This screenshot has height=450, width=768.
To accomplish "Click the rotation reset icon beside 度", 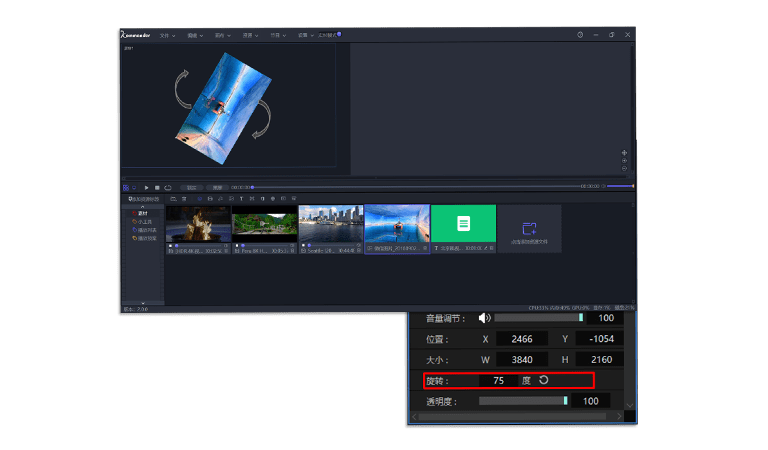I will 544,380.
